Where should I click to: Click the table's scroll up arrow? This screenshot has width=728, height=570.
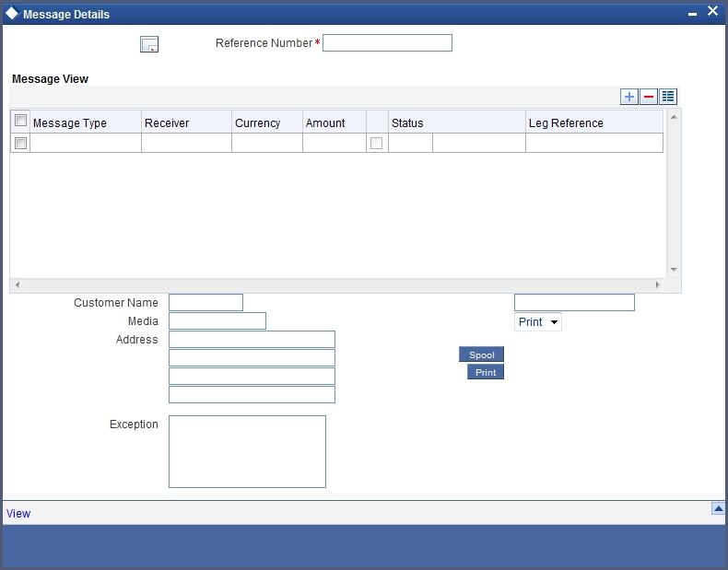(674, 117)
